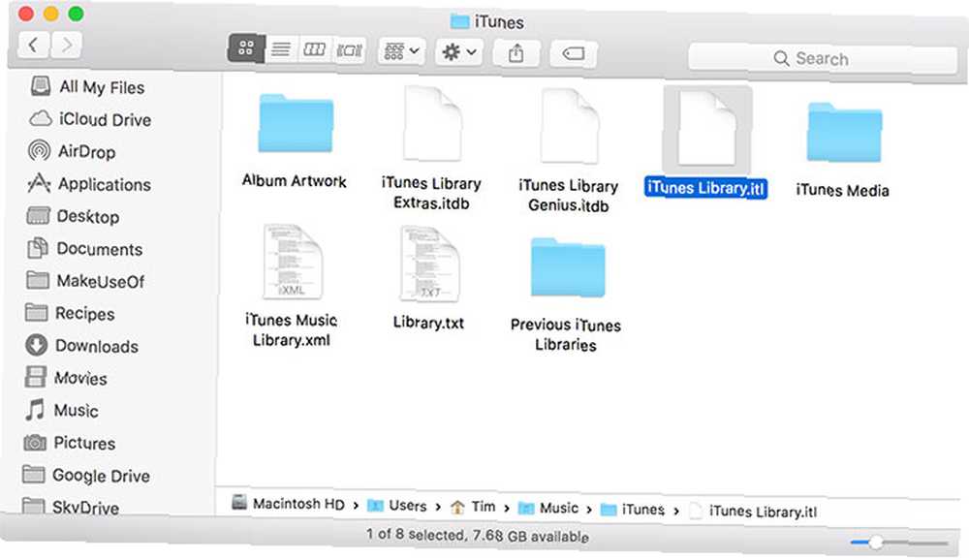
Task: Click Macintosh HD in path bar
Action: tap(288, 504)
